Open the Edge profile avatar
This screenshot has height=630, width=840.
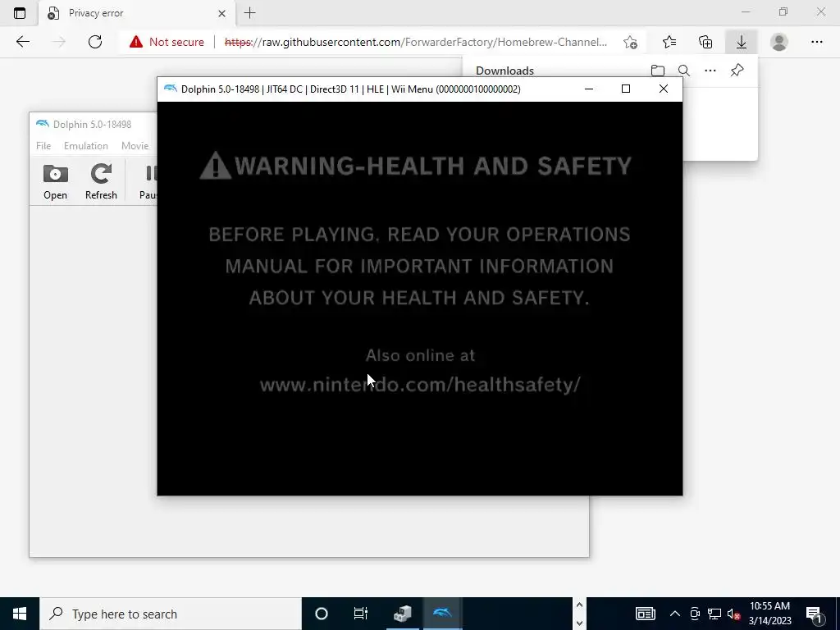click(779, 42)
